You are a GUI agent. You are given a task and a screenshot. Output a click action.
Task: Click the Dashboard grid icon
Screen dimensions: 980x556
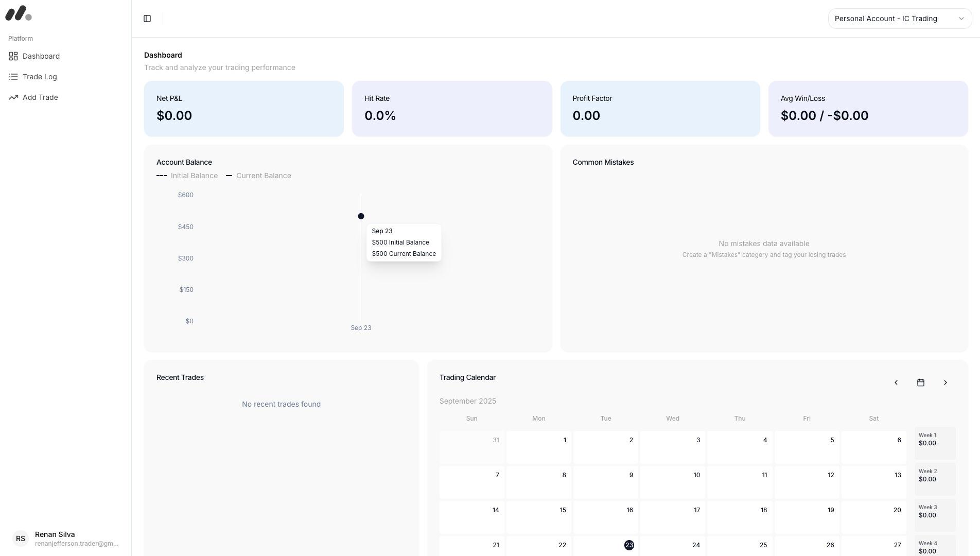13,56
